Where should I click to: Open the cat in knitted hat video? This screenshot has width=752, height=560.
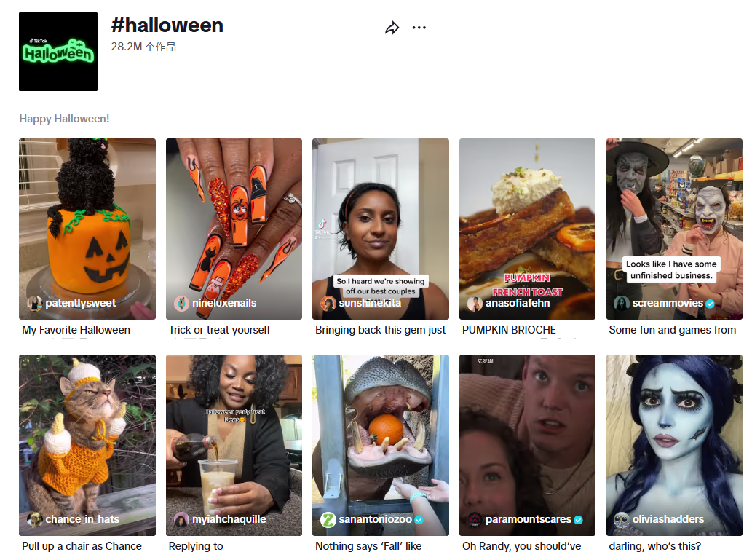coord(87,437)
